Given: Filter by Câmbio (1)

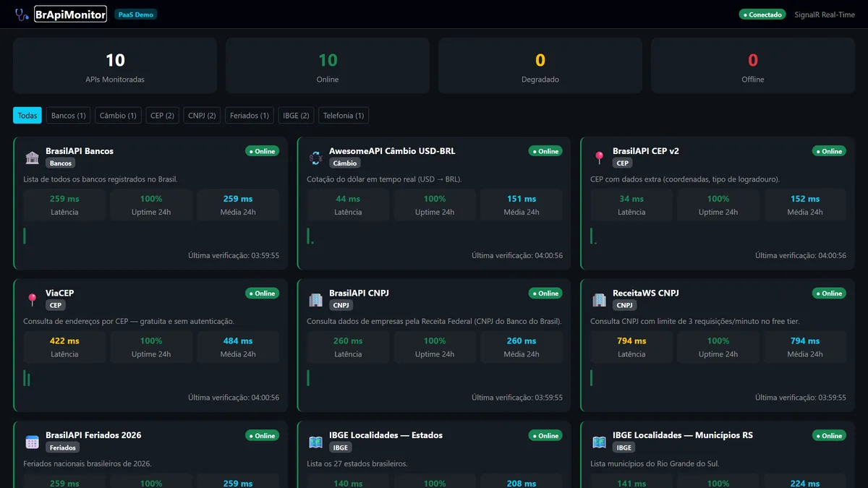Looking at the screenshot, I should click(x=118, y=116).
